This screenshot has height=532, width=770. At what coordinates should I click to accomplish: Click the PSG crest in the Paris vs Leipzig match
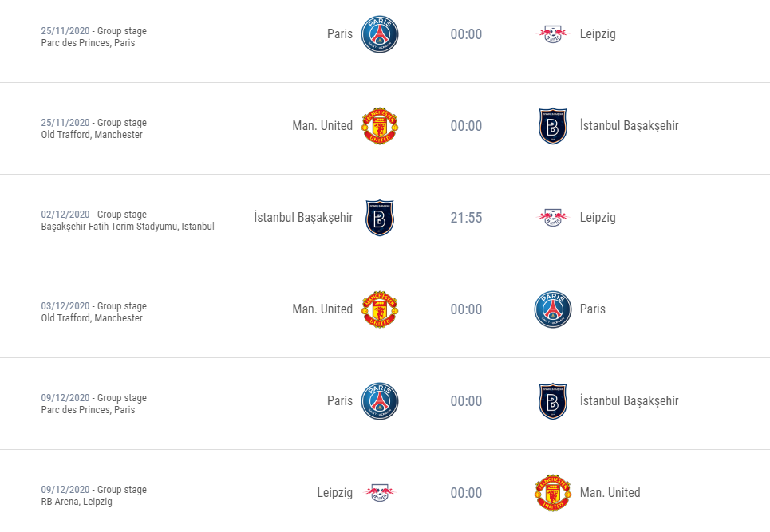380,33
